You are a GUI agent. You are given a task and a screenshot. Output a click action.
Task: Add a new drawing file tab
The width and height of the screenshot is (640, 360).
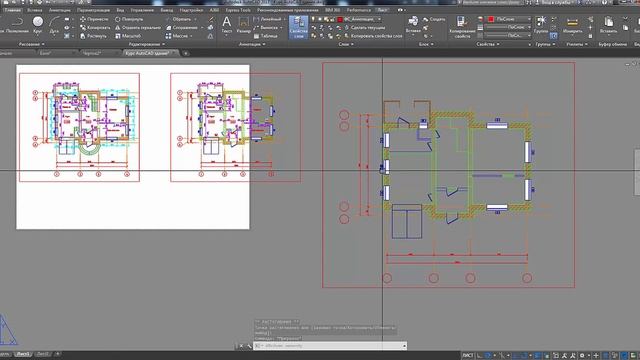[x=186, y=53]
